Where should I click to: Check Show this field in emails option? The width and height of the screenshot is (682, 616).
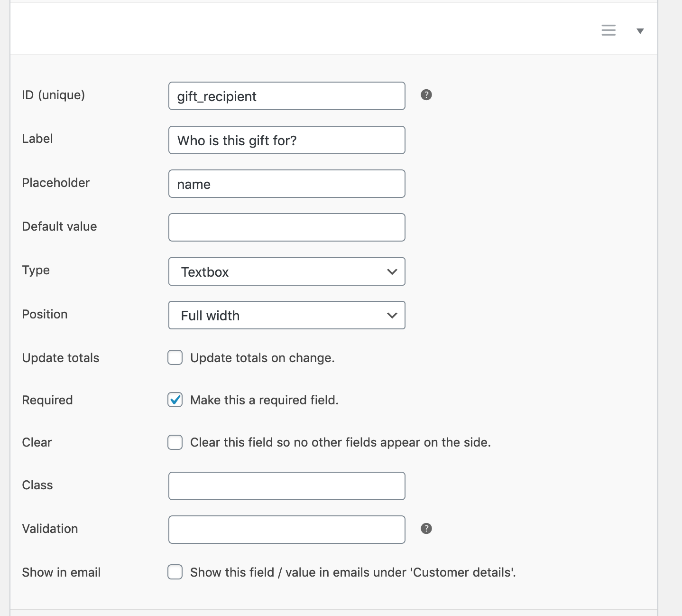tap(175, 572)
